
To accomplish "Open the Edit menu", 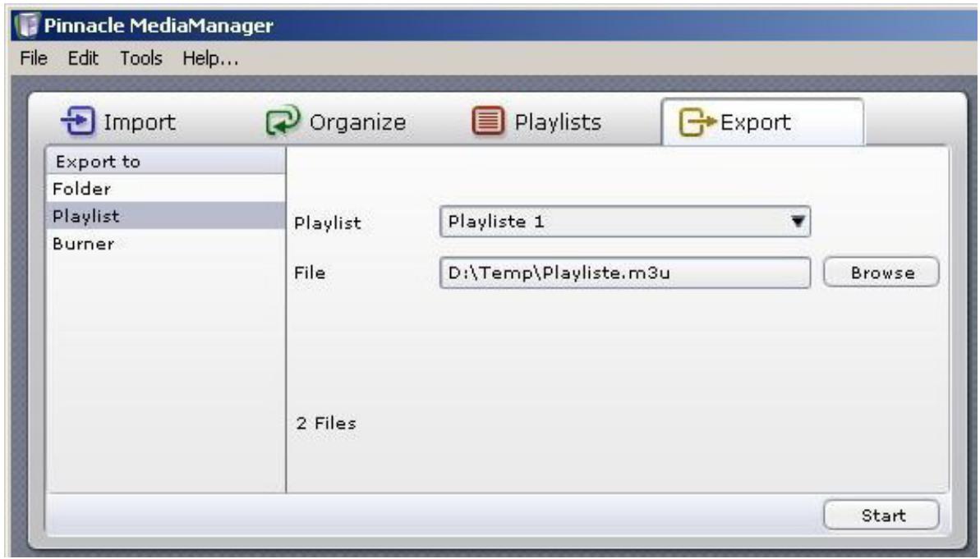I will pyautogui.click(x=83, y=58).
